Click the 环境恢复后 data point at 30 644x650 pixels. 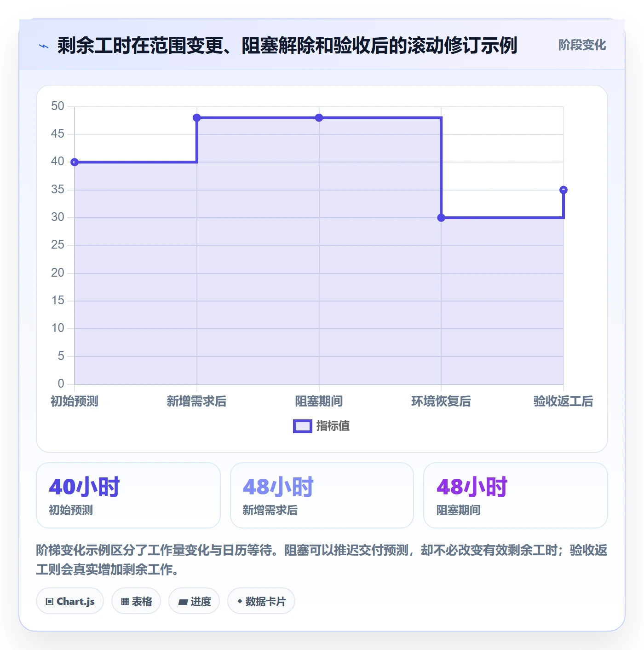(x=441, y=218)
